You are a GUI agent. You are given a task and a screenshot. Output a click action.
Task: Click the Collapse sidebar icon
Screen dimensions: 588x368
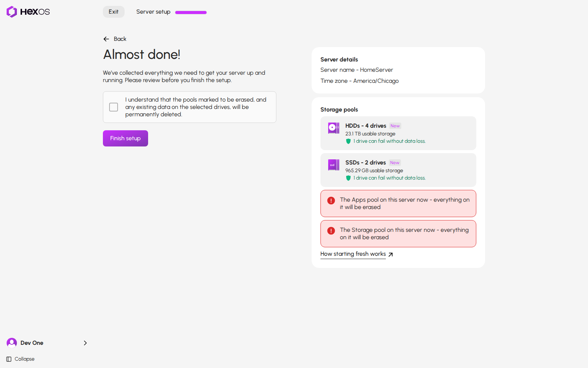click(9, 359)
